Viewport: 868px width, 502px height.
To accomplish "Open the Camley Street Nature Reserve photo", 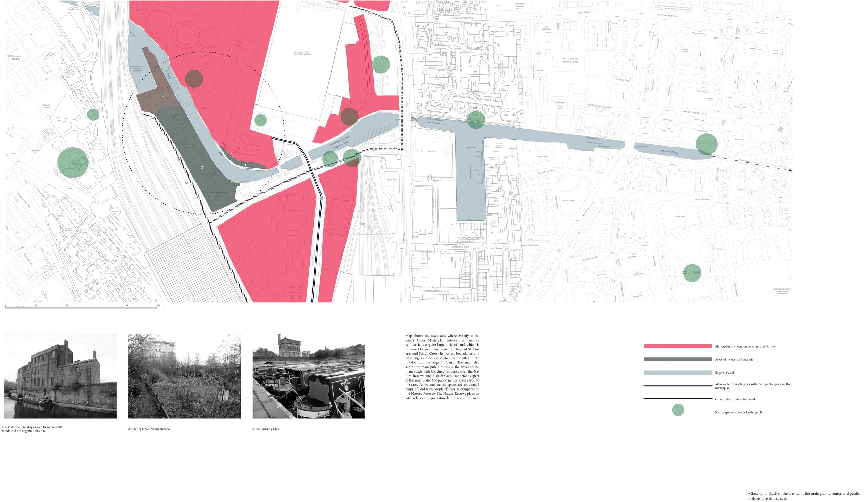I will [184, 376].
